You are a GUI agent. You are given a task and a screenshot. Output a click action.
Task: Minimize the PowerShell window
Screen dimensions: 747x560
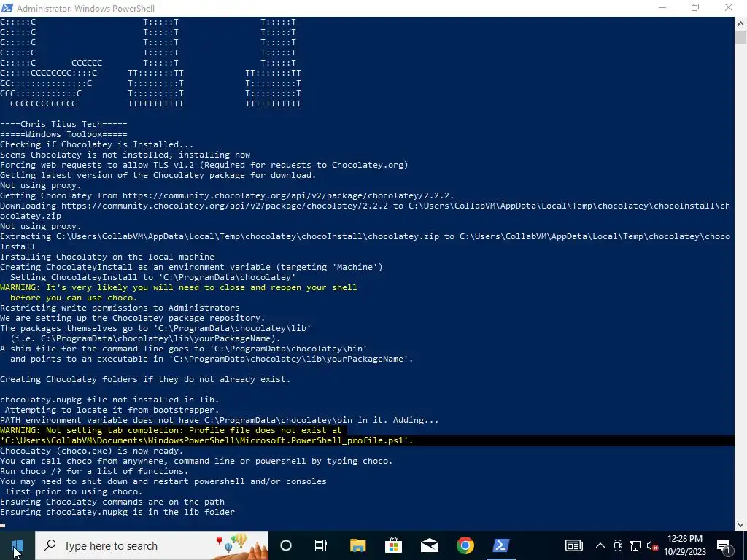tap(662, 8)
